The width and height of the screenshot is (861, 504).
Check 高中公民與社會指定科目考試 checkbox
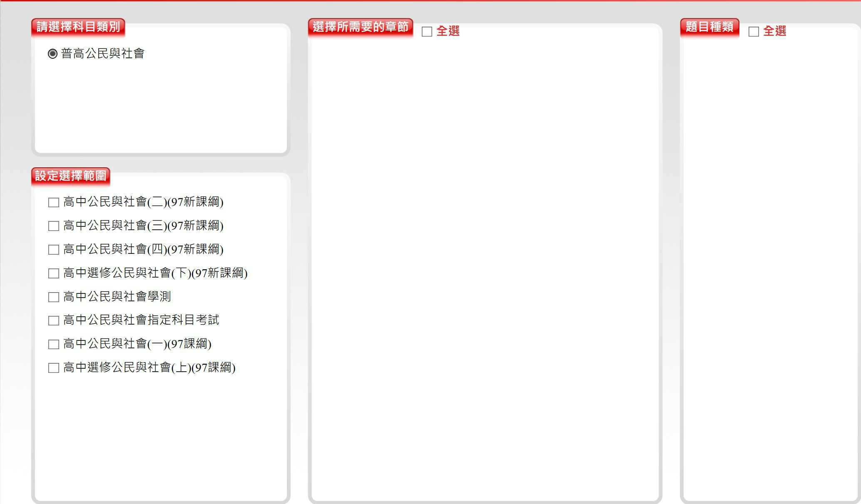(54, 320)
